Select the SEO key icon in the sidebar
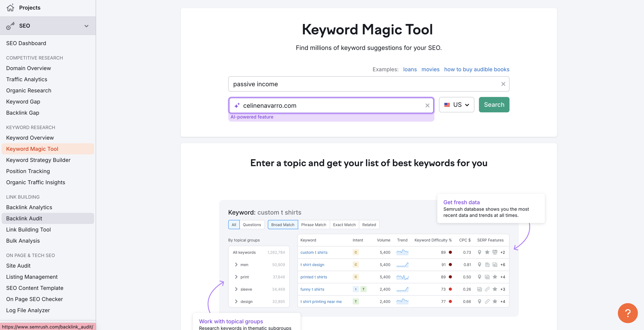The height and width of the screenshot is (330, 644). [x=10, y=26]
